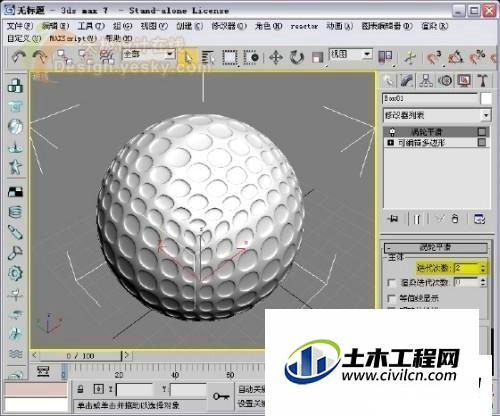
Task: Click the 渲染迭代次数 spinner arrows
Action: click(483, 283)
